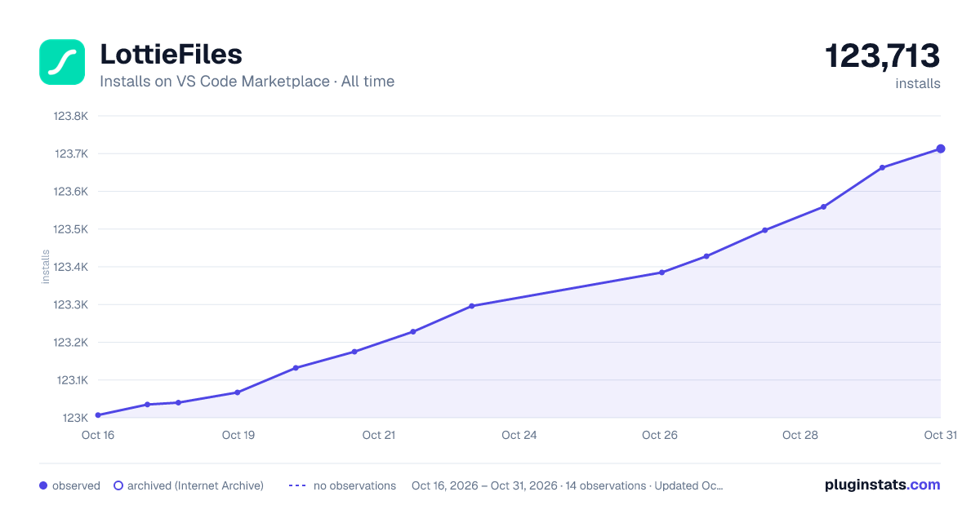Click the Oct 28 axis label

[x=800, y=435]
